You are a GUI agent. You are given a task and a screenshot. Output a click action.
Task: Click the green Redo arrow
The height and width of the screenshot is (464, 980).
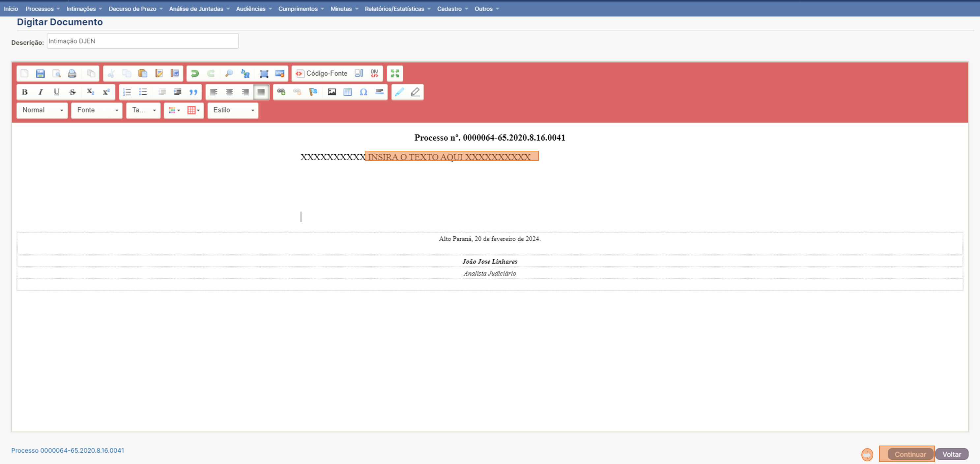[x=211, y=74]
